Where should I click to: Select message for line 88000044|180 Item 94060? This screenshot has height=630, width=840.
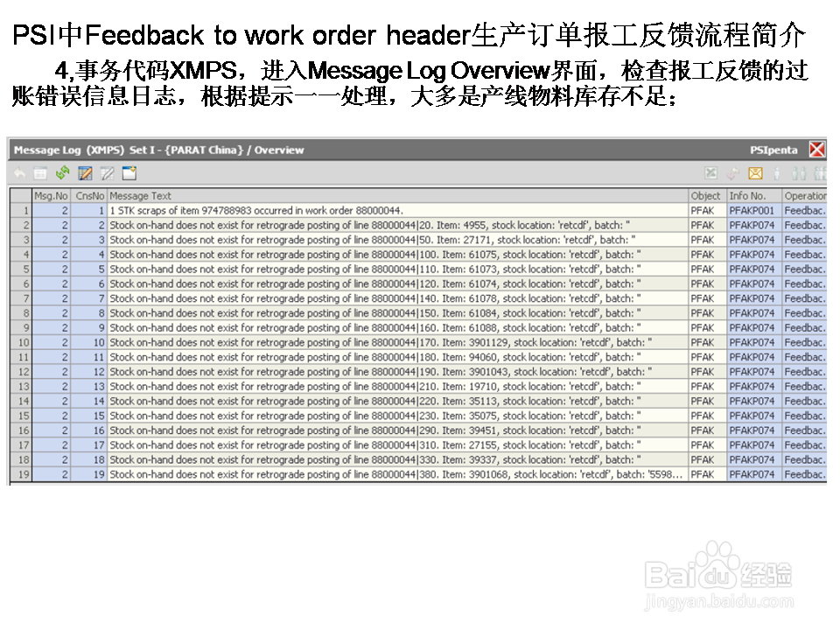397,357
